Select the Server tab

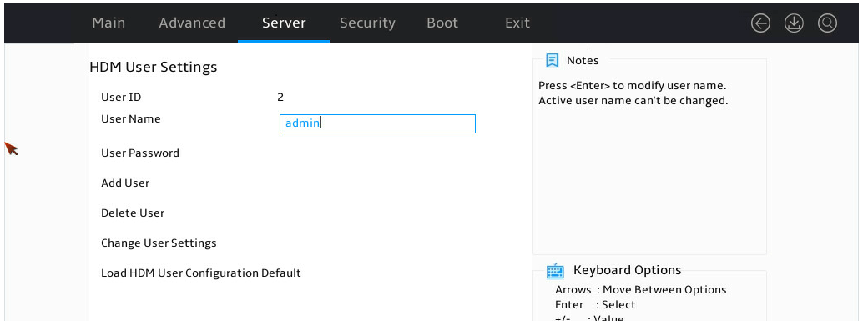[284, 23]
